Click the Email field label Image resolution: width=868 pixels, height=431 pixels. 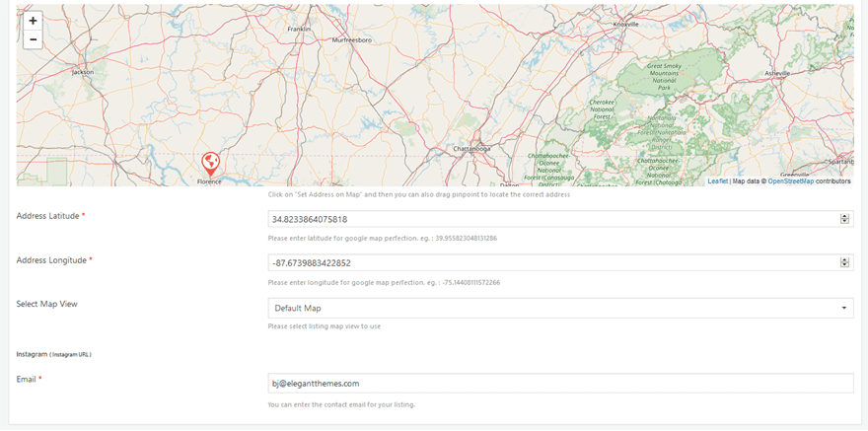tap(30, 380)
